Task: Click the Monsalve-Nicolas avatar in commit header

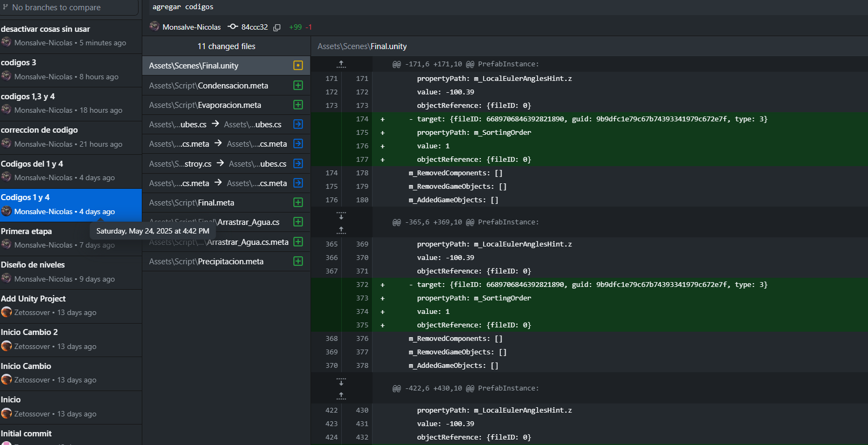Action: click(155, 26)
